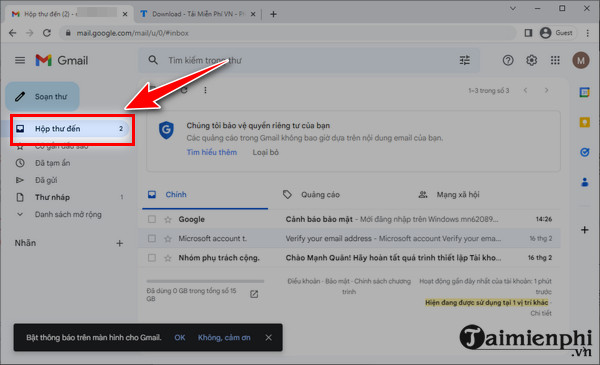Viewport: 600px width, 365px height.
Task: Open the Guest profile button
Action: pos(556,33)
